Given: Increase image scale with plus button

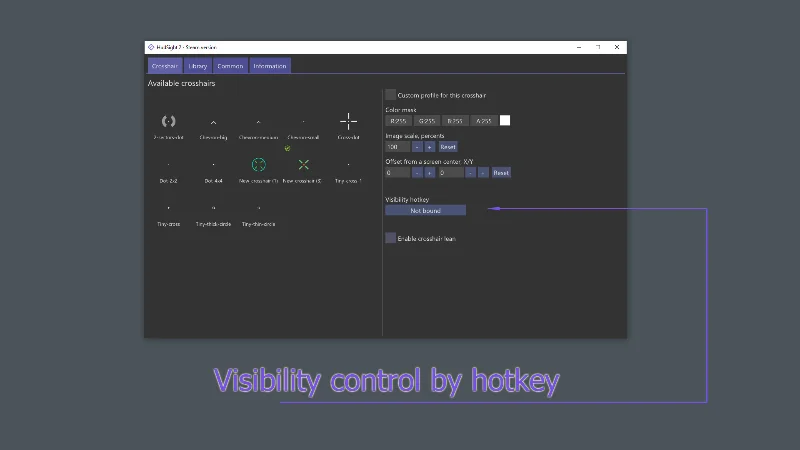Looking at the screenshot, I should pos(430,146).
